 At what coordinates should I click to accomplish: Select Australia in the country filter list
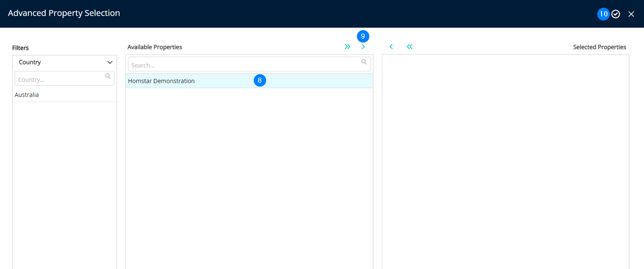click(x=27, y=95)
